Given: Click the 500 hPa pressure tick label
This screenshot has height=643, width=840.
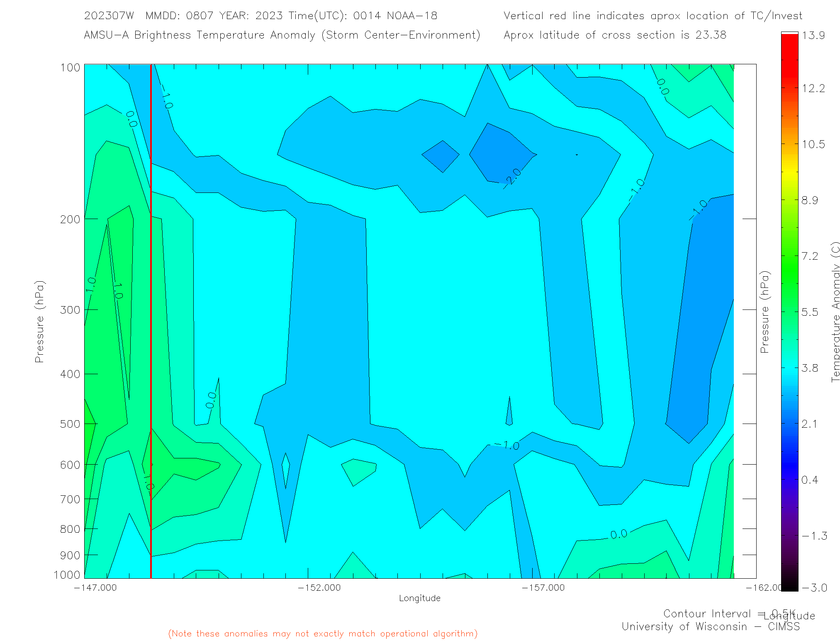Looking at the screenshot, I should (70, 424).
